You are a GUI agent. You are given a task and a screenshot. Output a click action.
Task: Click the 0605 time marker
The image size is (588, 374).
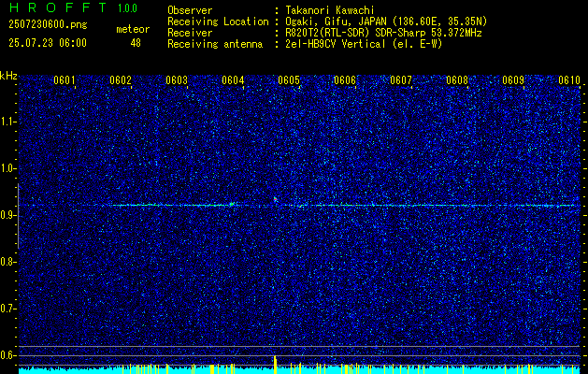289,80
